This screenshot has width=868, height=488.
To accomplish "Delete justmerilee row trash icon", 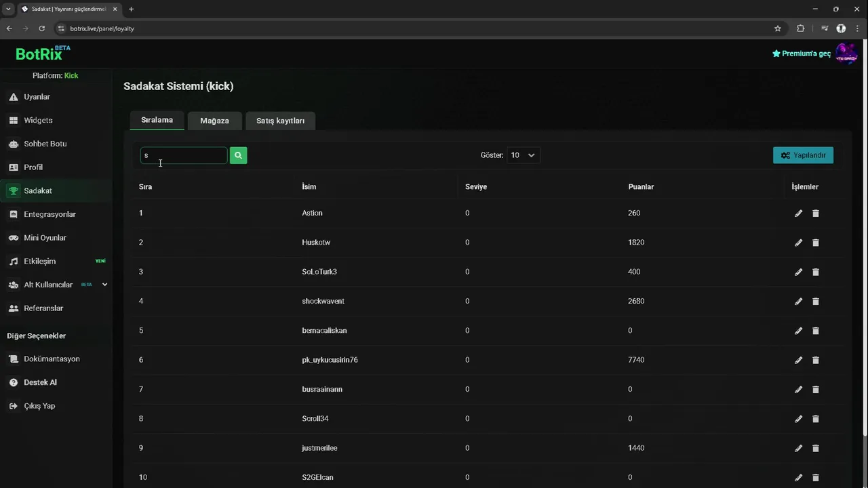I will point(816,448).
